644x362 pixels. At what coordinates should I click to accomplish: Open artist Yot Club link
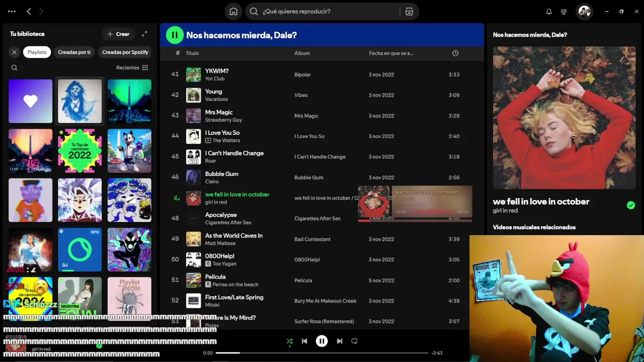click(x=215, y=79)
